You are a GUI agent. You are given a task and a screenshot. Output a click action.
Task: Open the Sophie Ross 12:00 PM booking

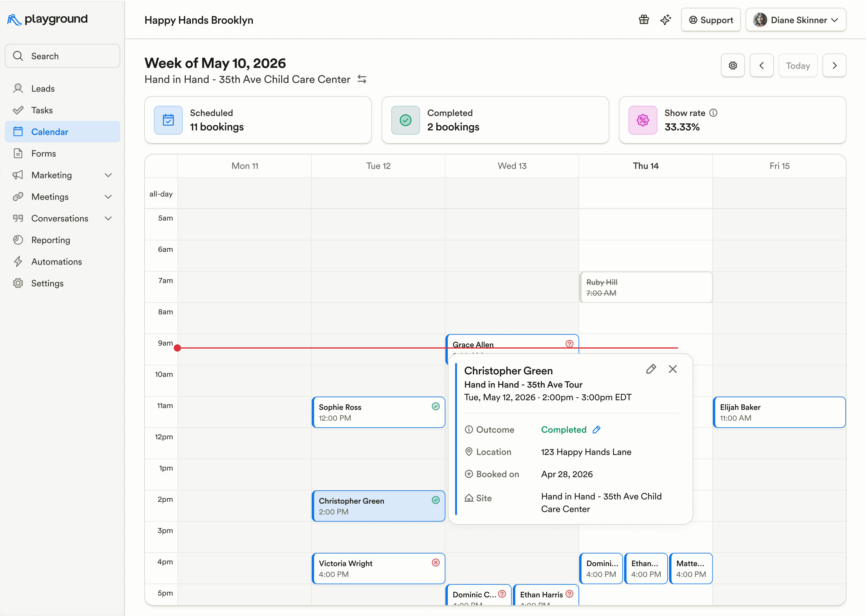click(379, 413)
